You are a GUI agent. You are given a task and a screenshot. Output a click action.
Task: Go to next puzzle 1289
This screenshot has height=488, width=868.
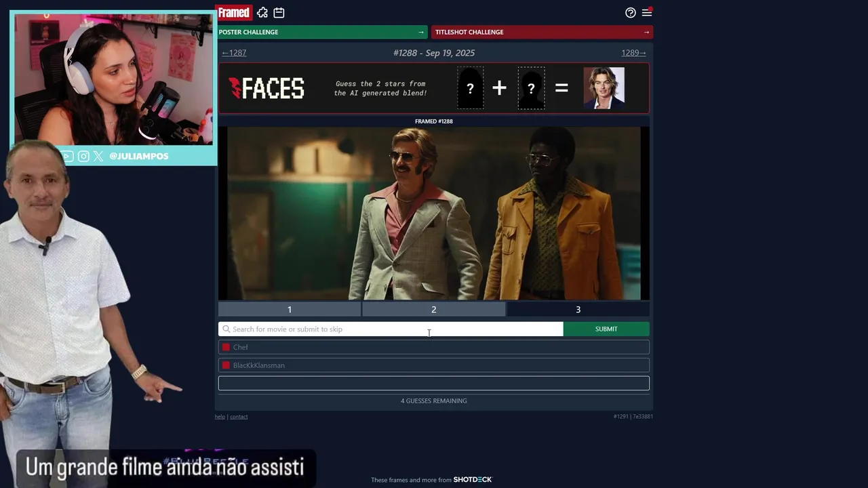point(633,53)
